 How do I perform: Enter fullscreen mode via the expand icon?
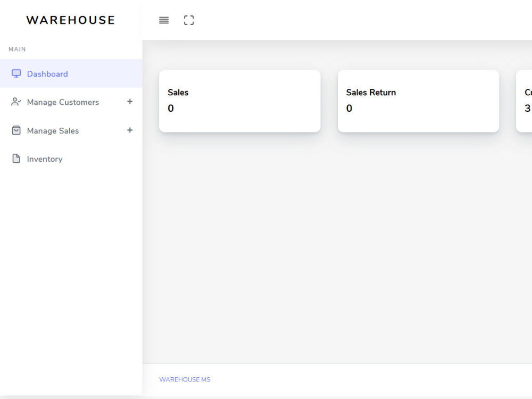(189, 20)
